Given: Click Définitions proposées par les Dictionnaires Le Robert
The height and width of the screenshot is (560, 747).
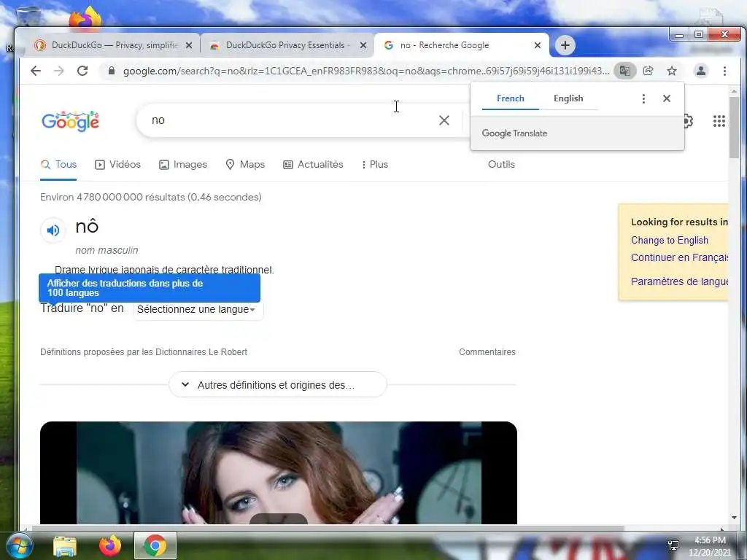Looking at the screenshot, I should tap(144, 352).
